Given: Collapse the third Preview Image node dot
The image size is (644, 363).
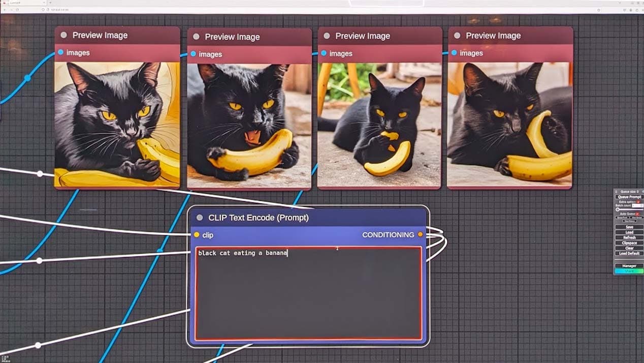Looking at the screenshot, I should click(x=327, y=36).
